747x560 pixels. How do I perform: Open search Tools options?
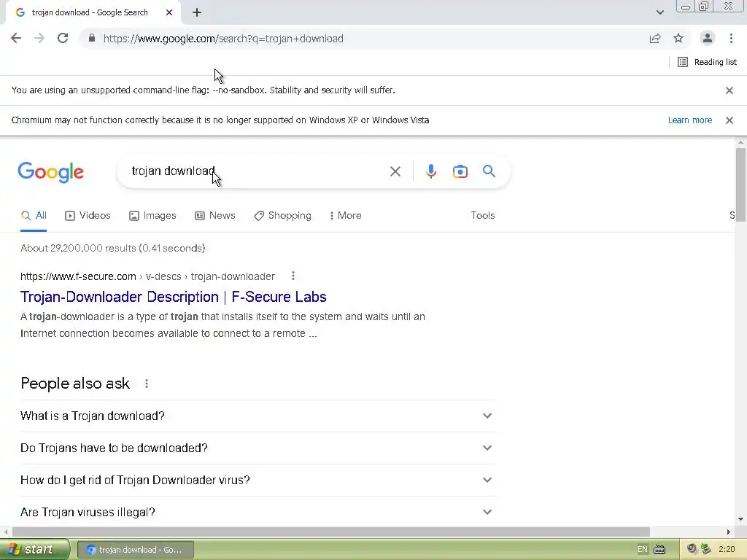pos(483,215)
